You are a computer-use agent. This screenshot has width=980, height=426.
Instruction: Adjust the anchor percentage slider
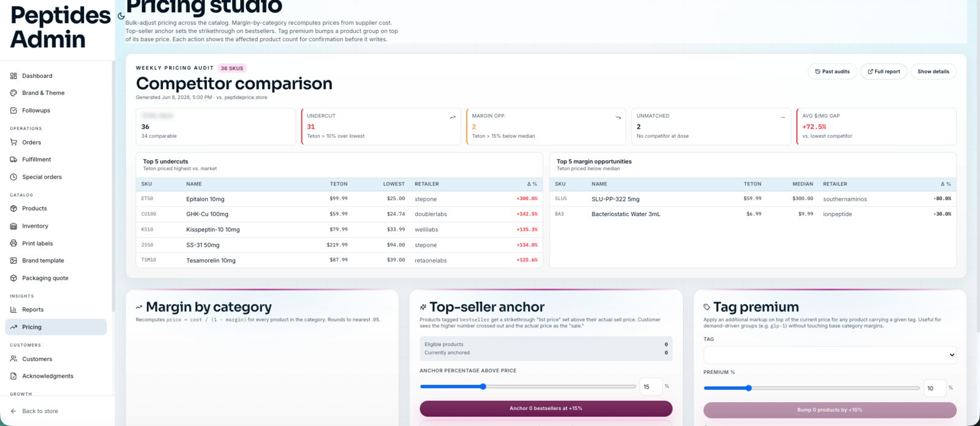[x=528, y=387]
